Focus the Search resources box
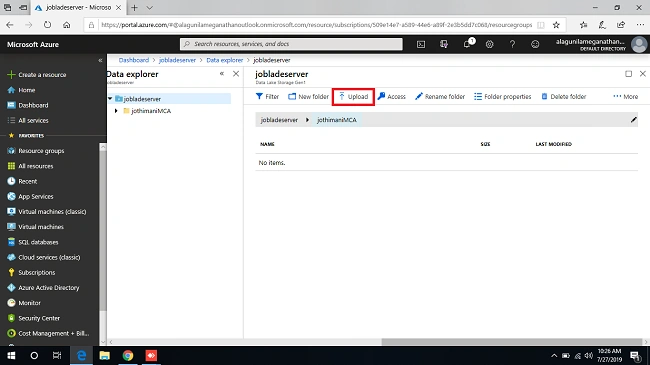This screenshot has height=365, width=650. [291, 44]
